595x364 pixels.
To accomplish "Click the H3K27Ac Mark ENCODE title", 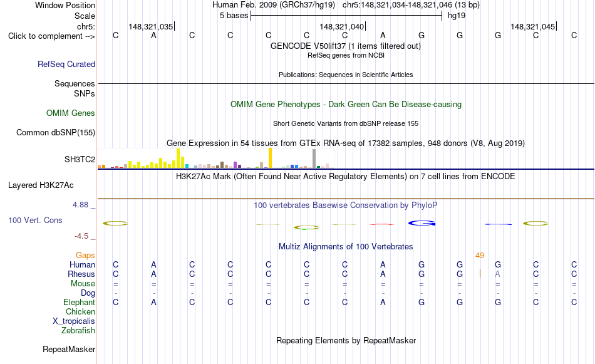I will click(x=346, y=177).
